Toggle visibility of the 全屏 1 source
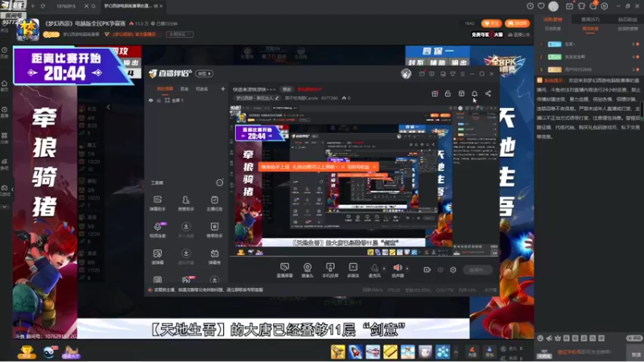 151,100
